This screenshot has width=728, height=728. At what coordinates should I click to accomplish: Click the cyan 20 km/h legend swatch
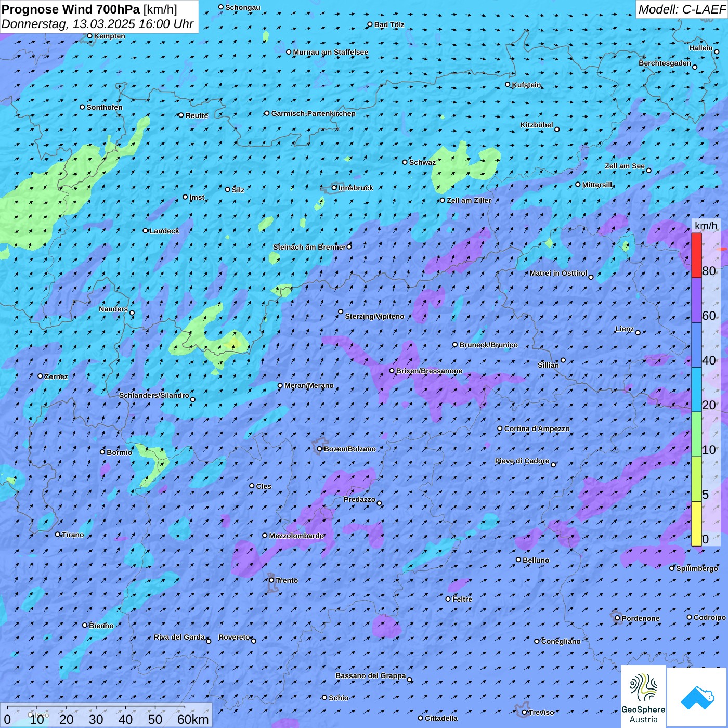(x=696, y=389)
